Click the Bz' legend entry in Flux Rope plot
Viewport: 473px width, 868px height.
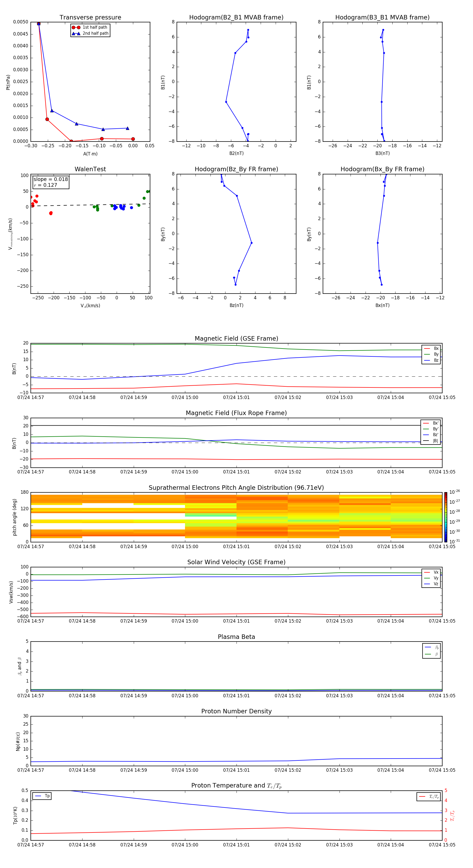431,435
